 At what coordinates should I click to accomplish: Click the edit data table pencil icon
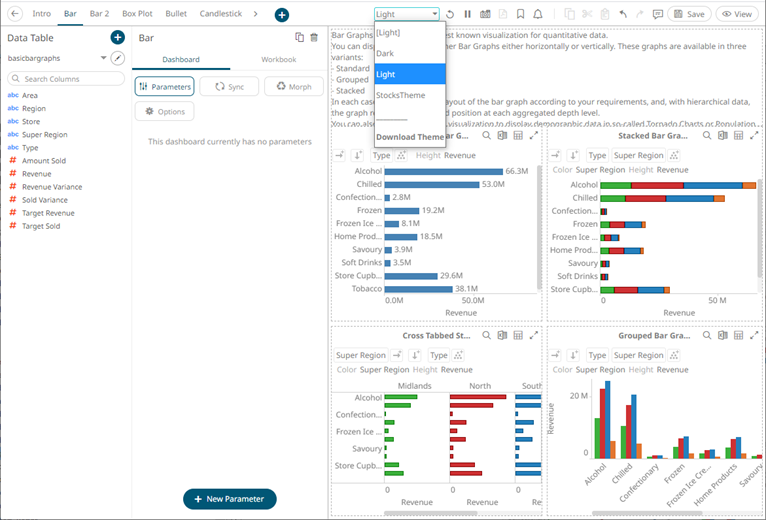click(x=117, y=58)
